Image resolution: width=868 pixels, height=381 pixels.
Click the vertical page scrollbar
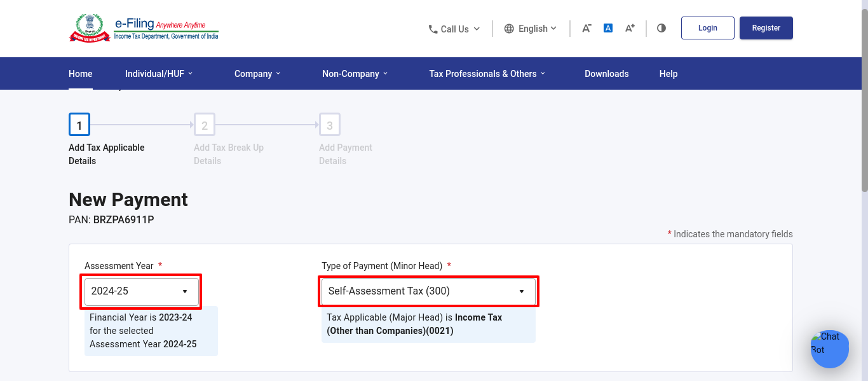864,95
